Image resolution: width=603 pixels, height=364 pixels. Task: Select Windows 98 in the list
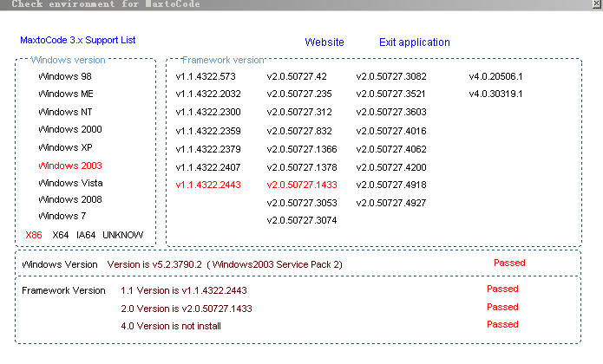pos(65,76)
